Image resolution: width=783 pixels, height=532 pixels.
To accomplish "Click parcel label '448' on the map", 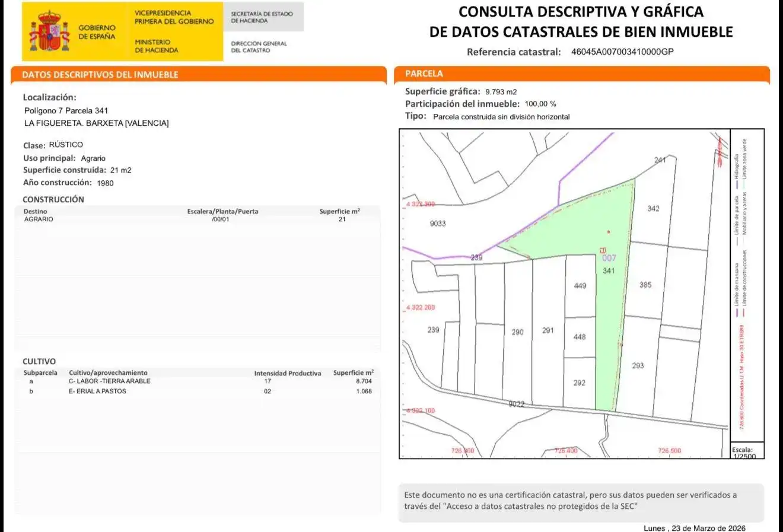I will click(580, 337).
